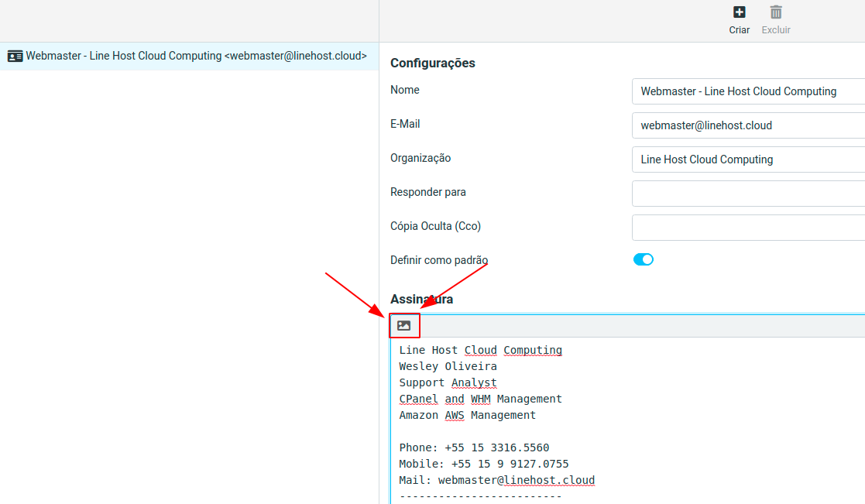Click the Cópia Oculta (Cco) field
This screenshot has width=865, height=504.
(747, 228)
